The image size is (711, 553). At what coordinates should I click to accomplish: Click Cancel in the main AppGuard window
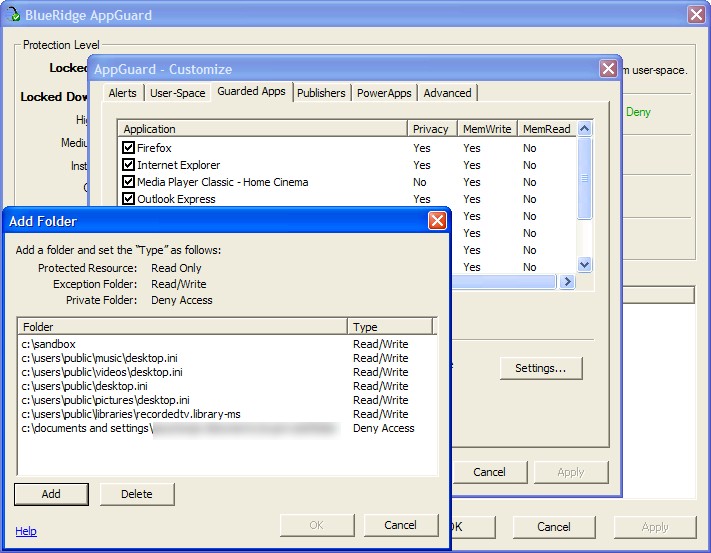(x=554, y=527)
